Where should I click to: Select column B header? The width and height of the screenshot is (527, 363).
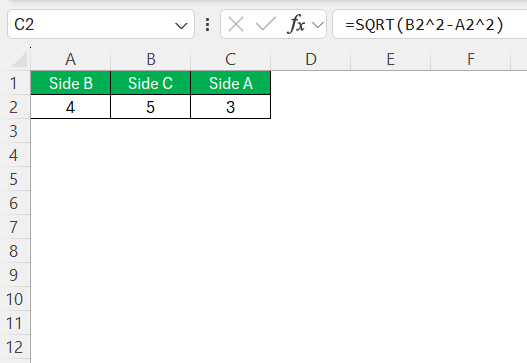[151, 59]
